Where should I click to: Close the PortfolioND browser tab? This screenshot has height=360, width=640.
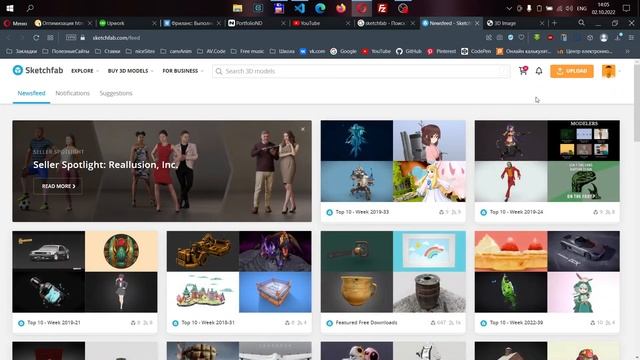coord(283,23)
